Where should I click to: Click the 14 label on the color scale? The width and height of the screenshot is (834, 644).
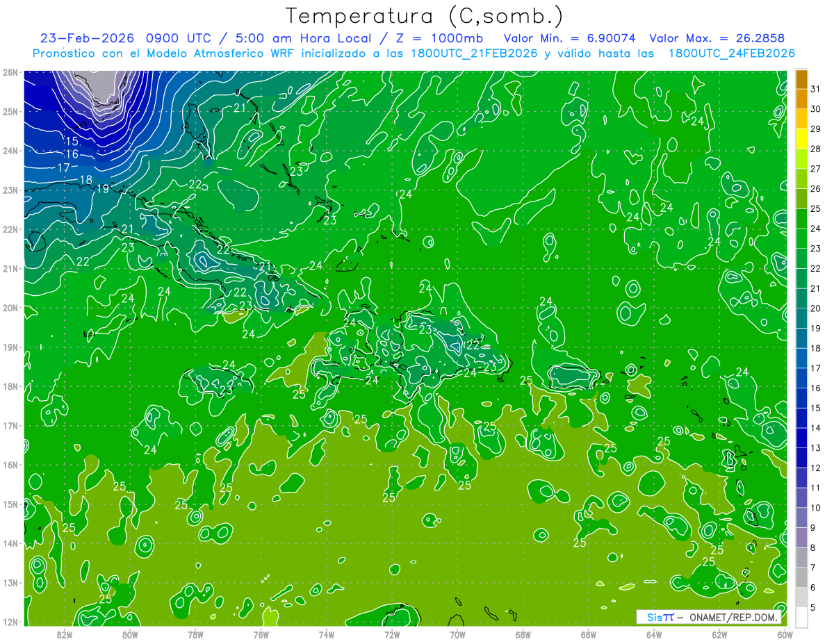[x=815, y=428]
